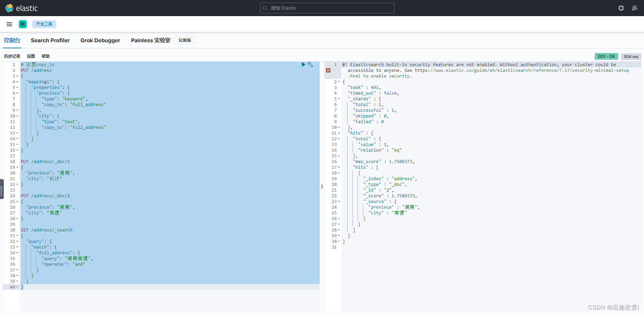Click the 504 ms response time badge

pos(631,57)
